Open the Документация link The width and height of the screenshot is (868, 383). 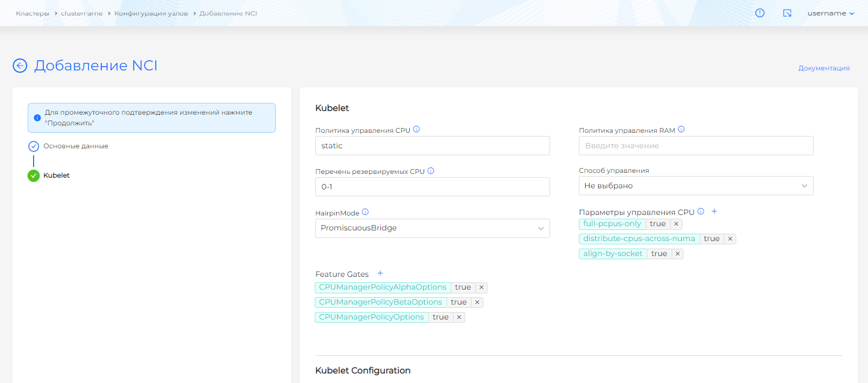[x=824, y=68]
